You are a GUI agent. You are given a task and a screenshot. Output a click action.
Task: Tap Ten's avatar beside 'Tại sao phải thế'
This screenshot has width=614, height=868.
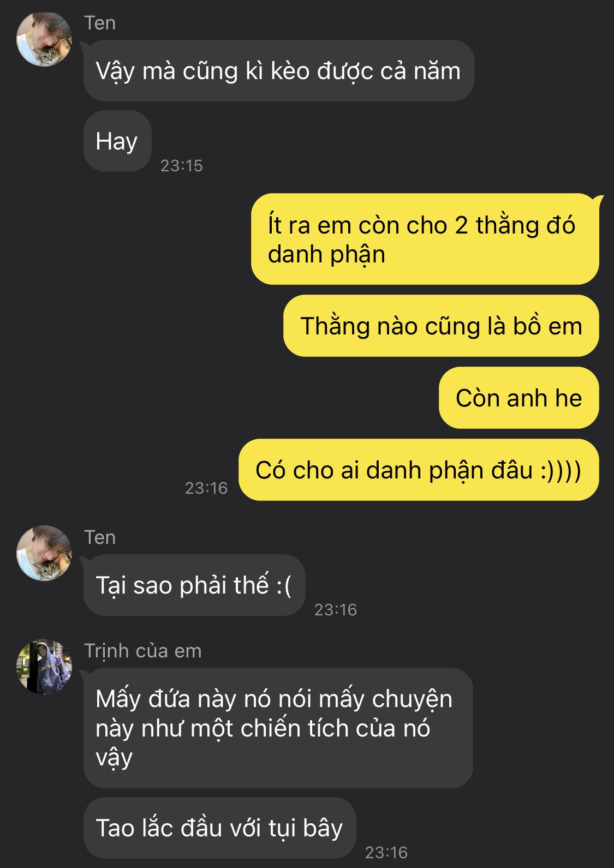click(x=44, y=553)
